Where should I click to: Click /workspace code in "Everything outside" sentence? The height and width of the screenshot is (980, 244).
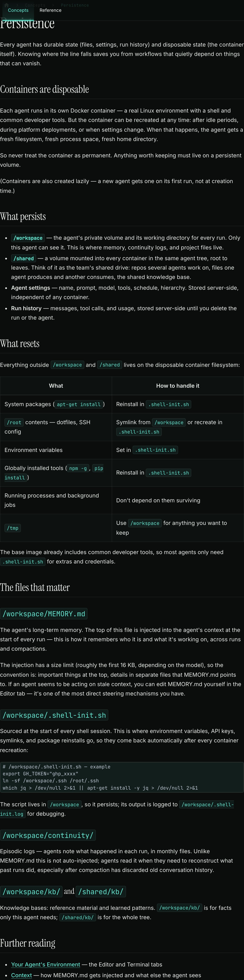point(67,365)
